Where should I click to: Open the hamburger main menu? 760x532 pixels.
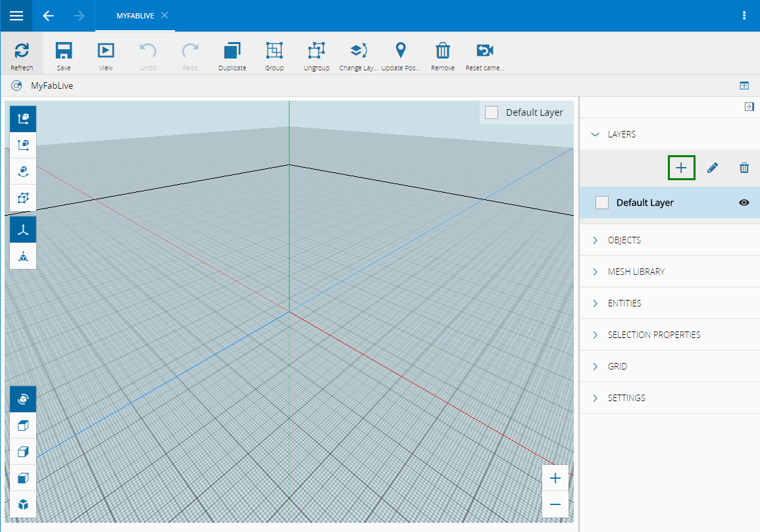click(16, 16)
